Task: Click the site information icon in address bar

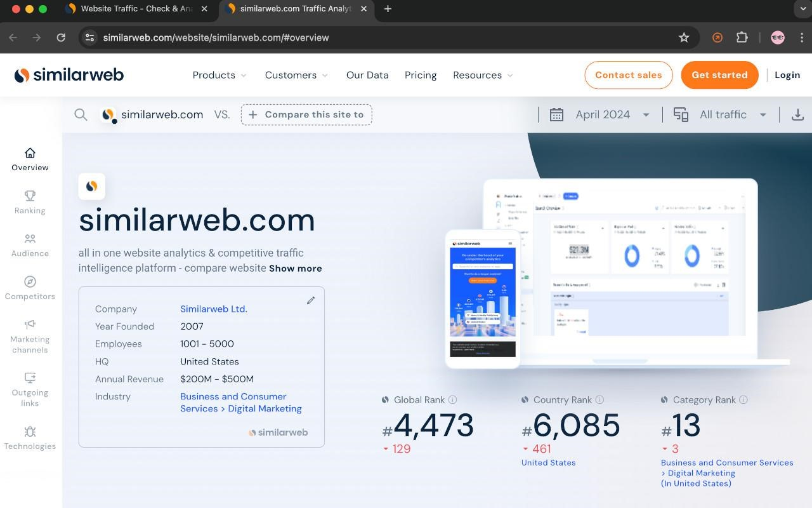Action: 89,37
